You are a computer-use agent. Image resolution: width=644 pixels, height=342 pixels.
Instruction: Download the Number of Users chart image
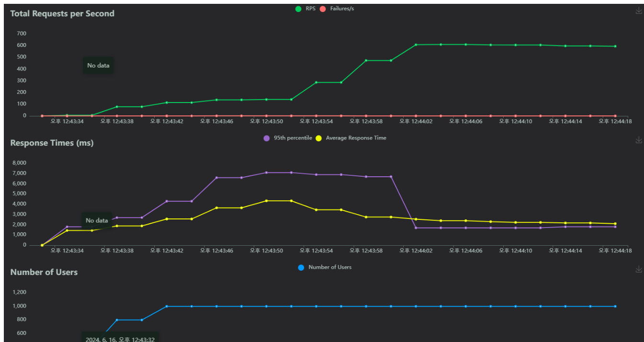pyautogui.click(x=638, y=269)
